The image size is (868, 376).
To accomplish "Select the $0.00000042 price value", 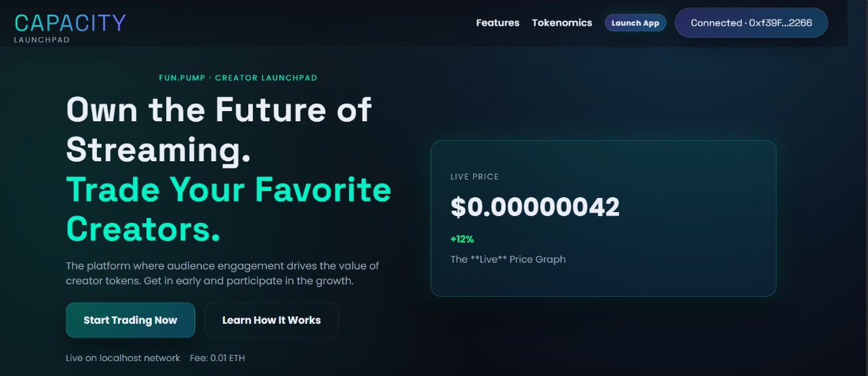I will click(535, 207).
